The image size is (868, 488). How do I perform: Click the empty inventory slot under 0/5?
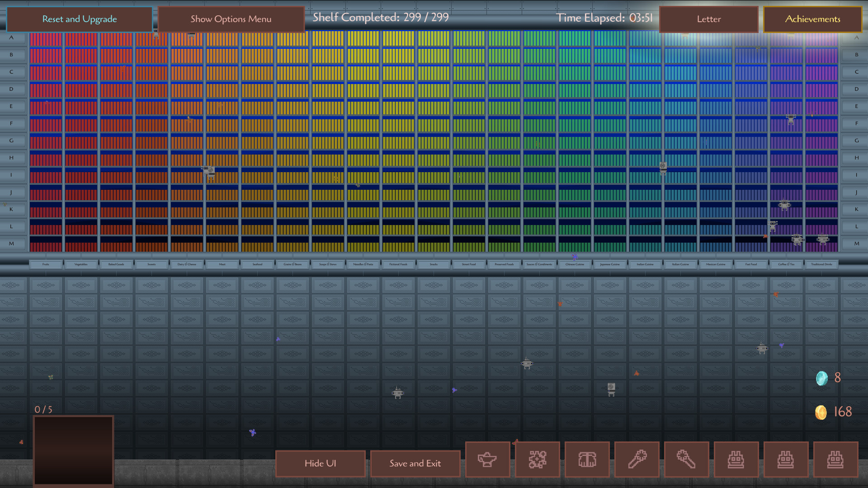(73, 450)
